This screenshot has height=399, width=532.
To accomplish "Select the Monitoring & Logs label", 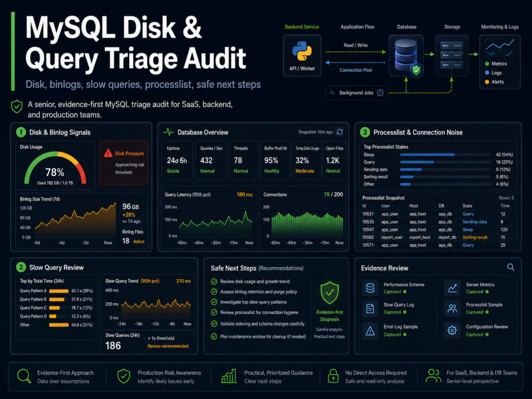I will (500, 27).
